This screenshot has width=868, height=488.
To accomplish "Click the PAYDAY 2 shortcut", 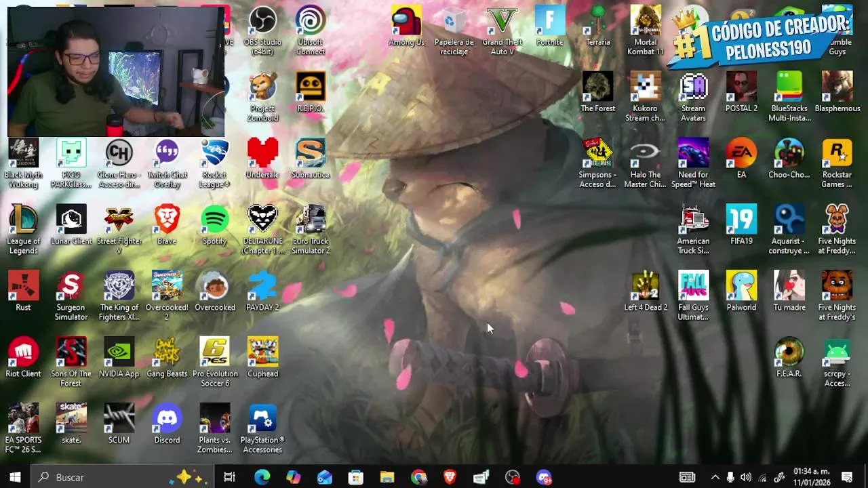I will tap(262, 291).
